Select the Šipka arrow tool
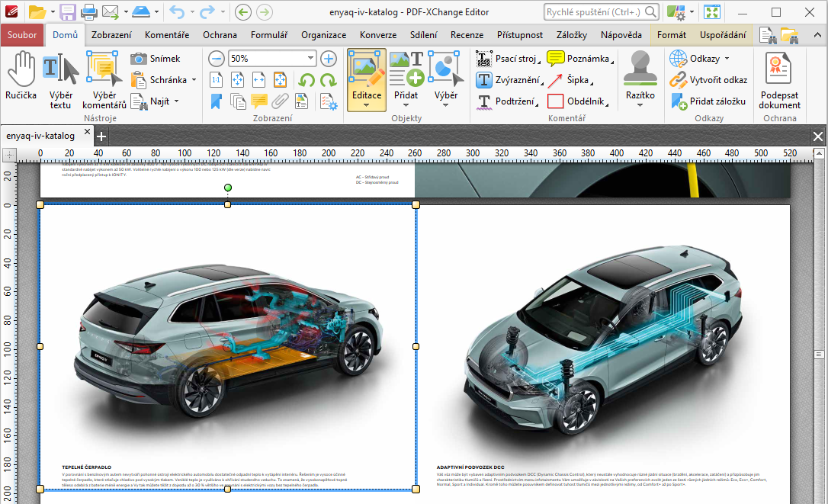This screenshot has height=504, width=828. (x=570, y=80)
